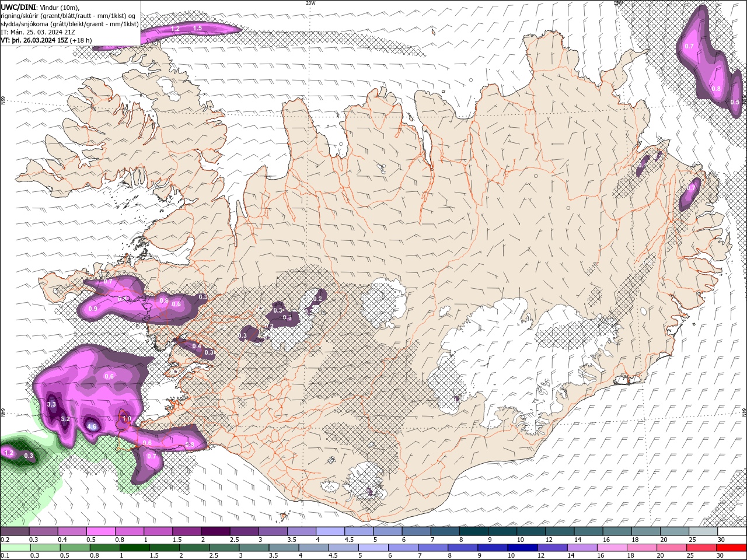Select the slate blue 6 to 7 snow swatch
The image size is (747, 560).
416,531
